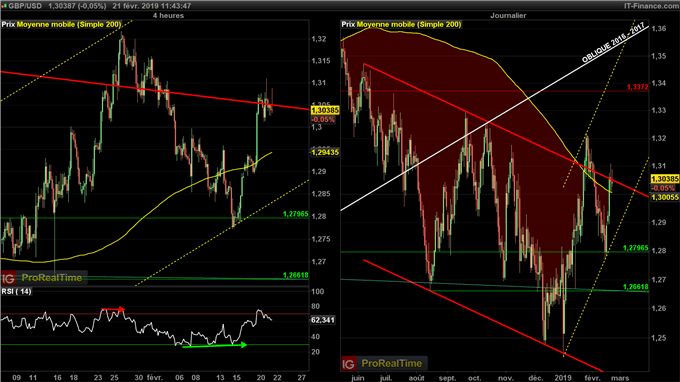
Task: Click 'juin' on the Journalier time axis
Action: tap(357, 378)
